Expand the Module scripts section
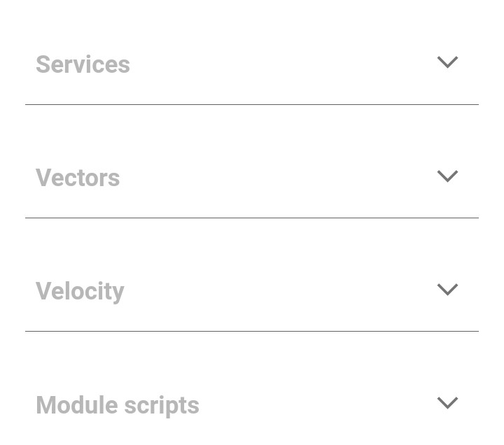This screenshot has width=504, height=445. [447, 403]
